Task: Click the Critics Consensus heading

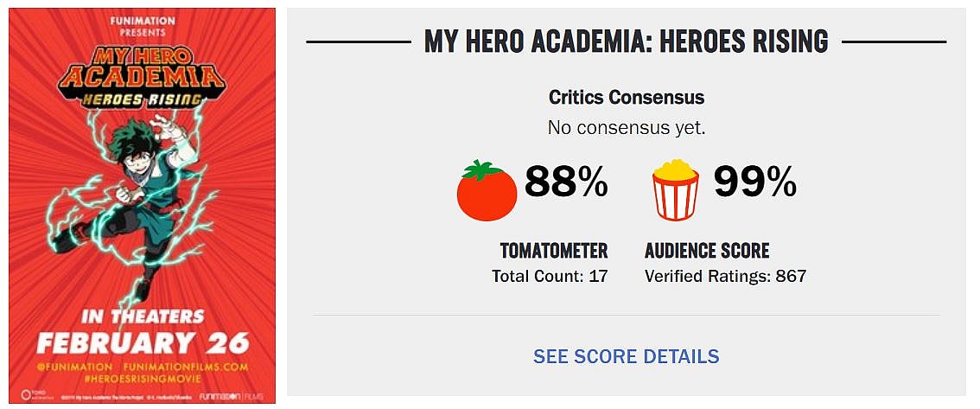Action: click(x=627, y=97)
